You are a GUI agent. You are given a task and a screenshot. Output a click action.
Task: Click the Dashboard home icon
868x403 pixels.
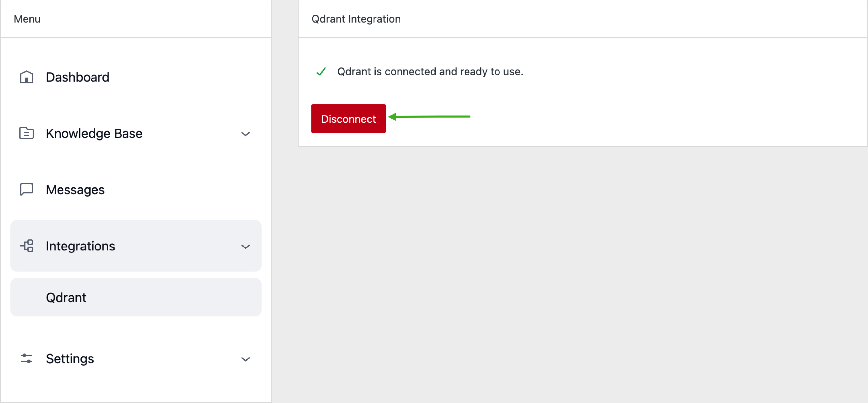26,77
